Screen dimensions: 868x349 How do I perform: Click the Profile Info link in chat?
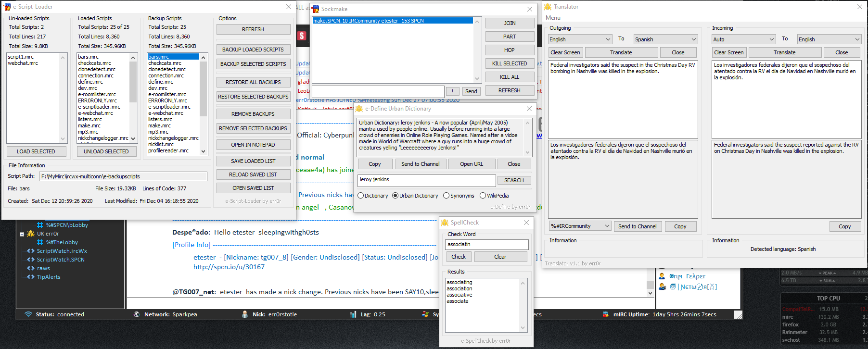tap(191, 245)
